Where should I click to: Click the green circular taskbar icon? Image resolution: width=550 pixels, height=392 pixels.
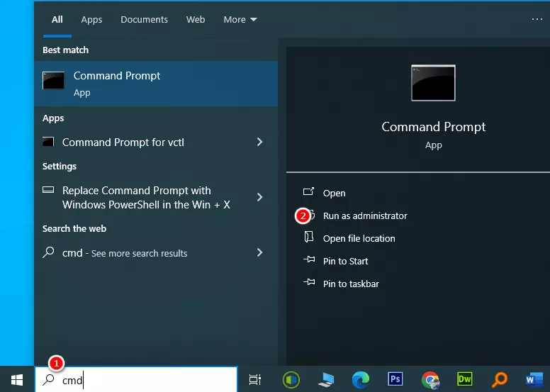[x=291, y=379]
